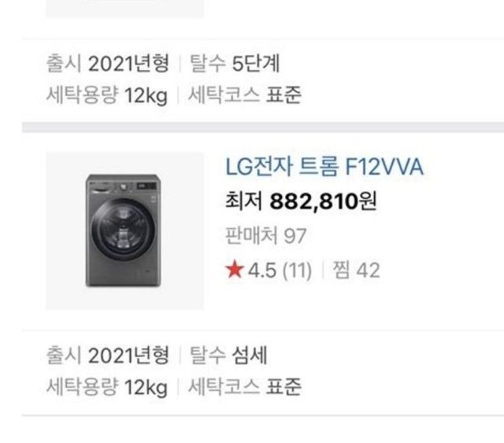Viewport: 504px width, 443px height.
Task: Tap 세탁용량 12kg under the F12VVA listing
Action: coord(107,387)
